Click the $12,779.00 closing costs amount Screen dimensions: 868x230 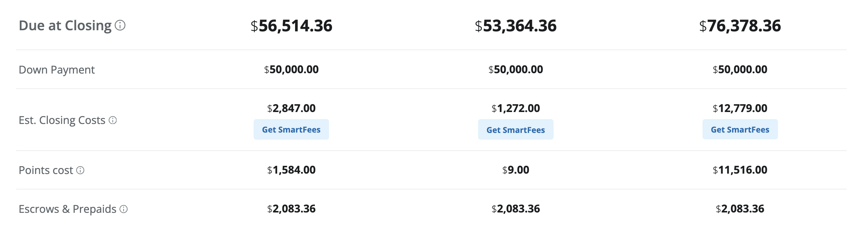click(740, 108)
